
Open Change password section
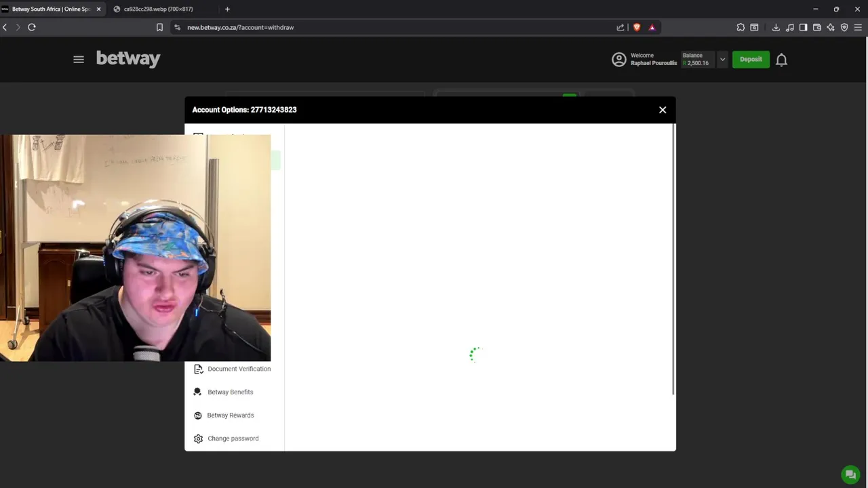[235, 439]
